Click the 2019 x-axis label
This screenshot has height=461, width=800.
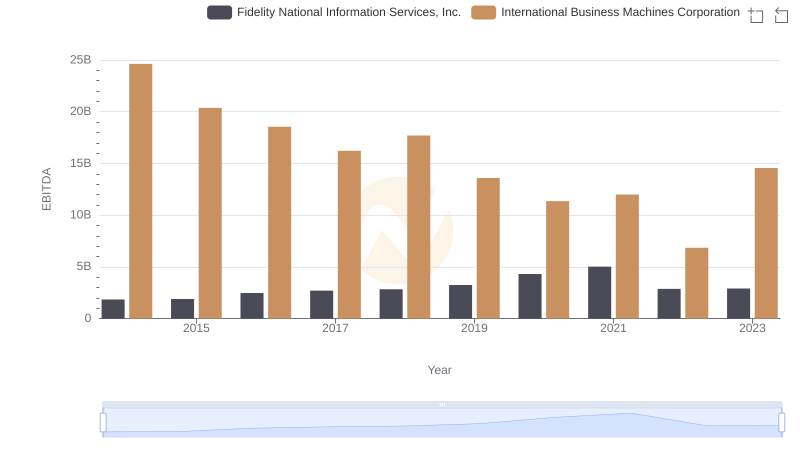point(474,328)
